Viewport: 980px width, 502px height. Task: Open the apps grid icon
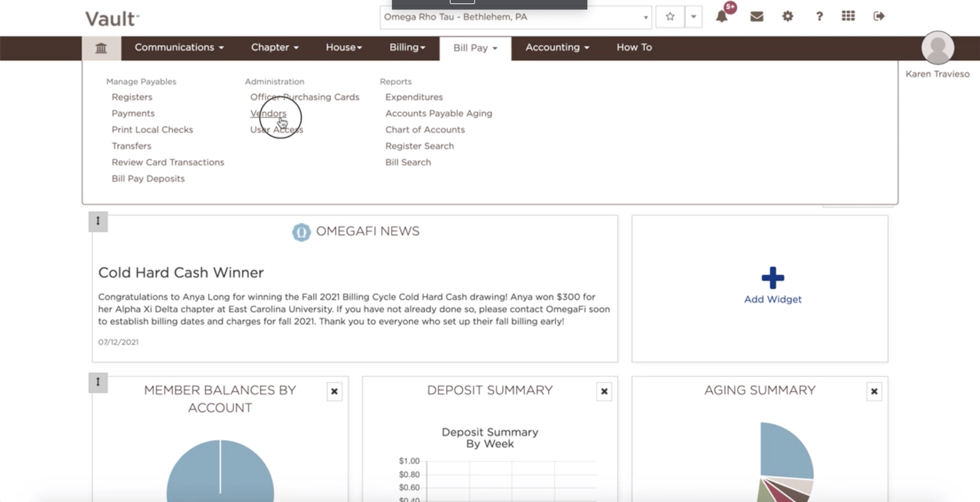(x=848, y=17)
